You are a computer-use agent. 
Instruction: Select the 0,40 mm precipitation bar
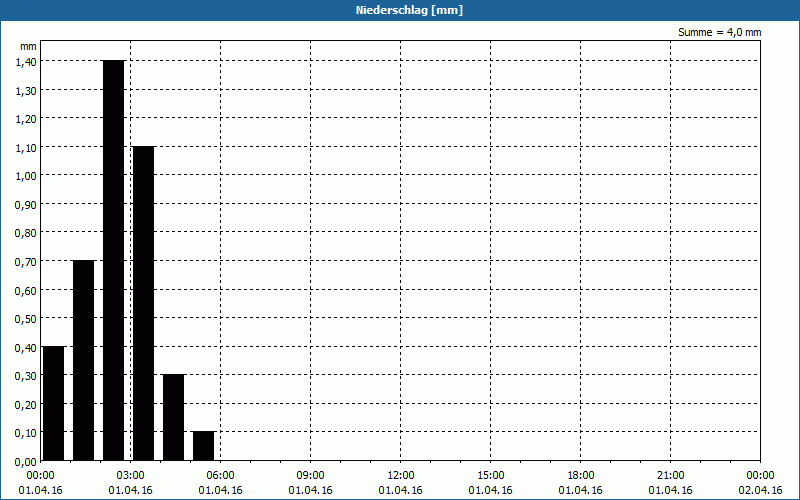pyautogui.click(x=54, y=404)
